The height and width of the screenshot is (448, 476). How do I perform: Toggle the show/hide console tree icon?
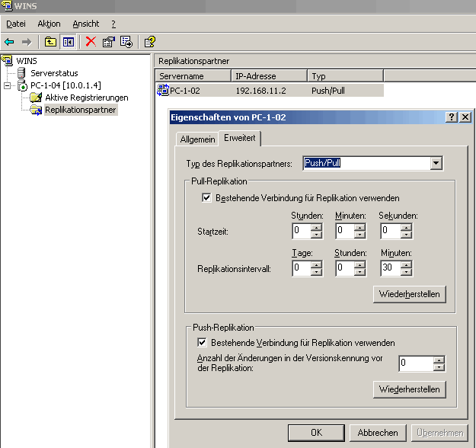click(x=68, y=42)
